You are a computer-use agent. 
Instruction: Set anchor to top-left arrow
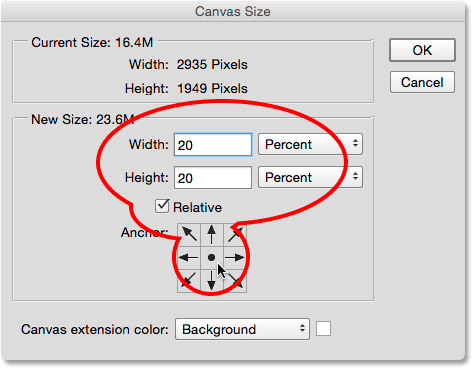pyautogui.click(x=189, y=235)
